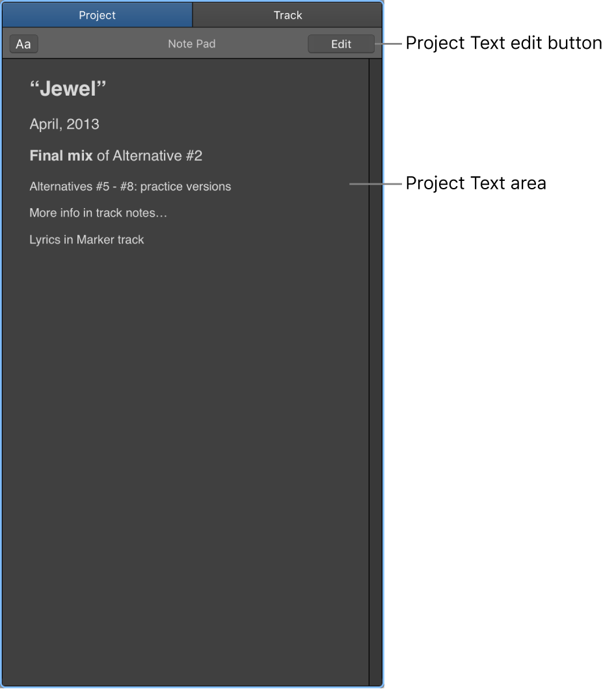The image size is (616, 689).
Task: Click the More info in track notes line
Action: point(98,213)
